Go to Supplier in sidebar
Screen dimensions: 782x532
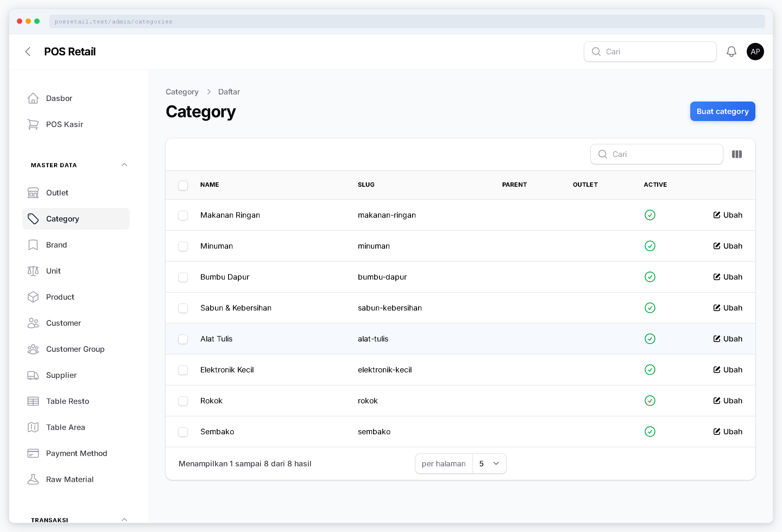pyautogui.click(x=76, y=375)
